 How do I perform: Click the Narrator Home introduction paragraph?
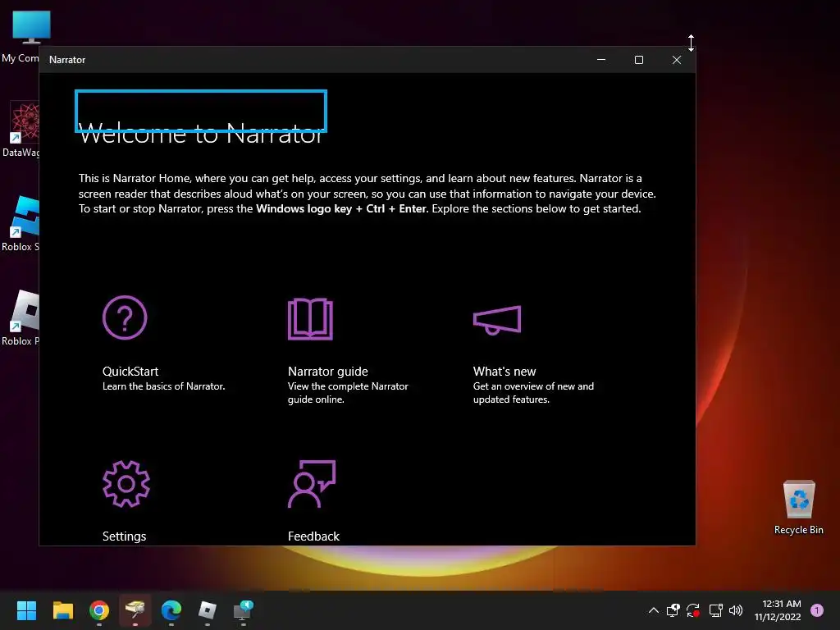point(367,194)
